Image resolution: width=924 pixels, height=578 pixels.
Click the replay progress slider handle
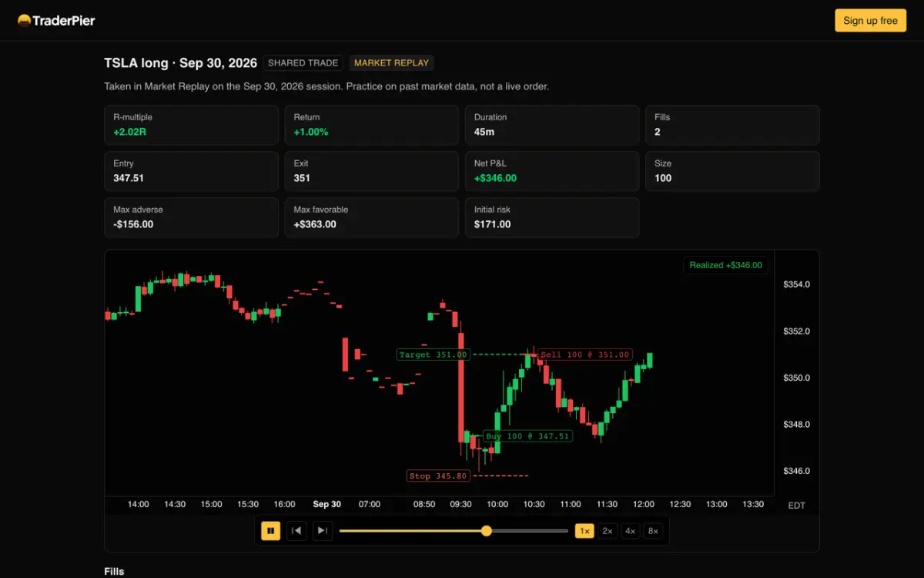(x=486, y=530)
